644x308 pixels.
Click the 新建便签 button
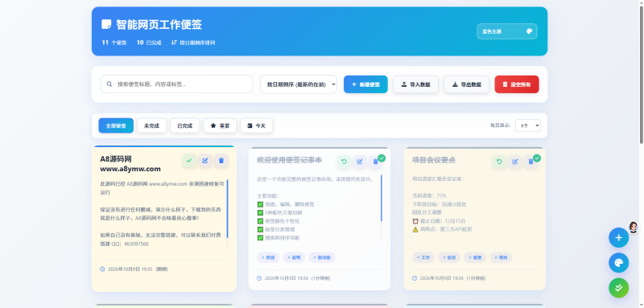[365, 84]
